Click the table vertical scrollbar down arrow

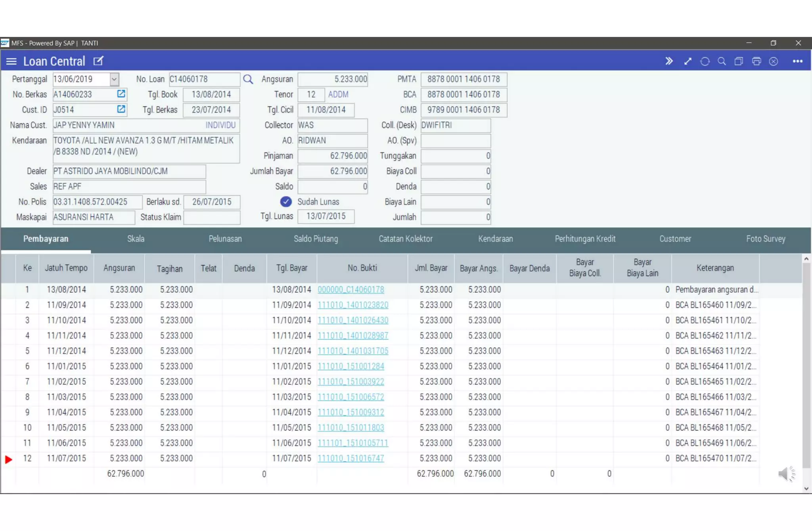coord(806,489)
